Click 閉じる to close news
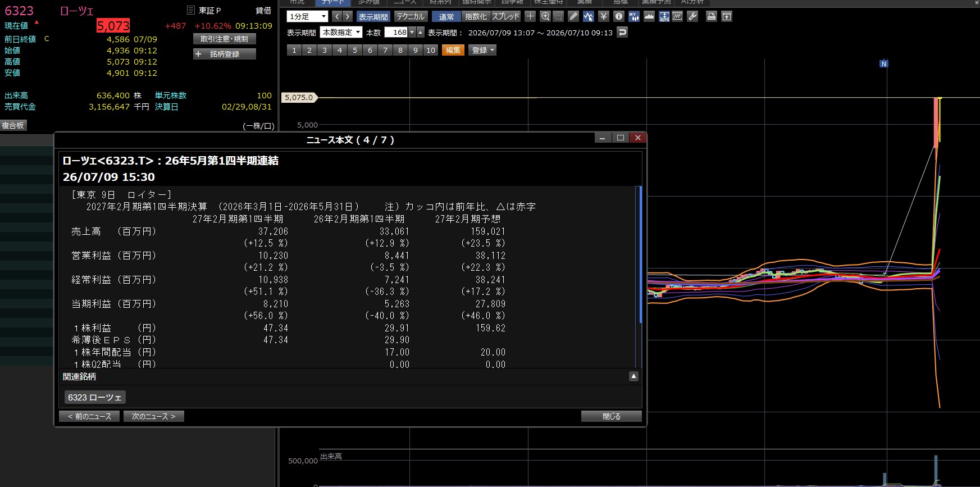The height and width of the screenshot is (487, 980). pos(612,416)
